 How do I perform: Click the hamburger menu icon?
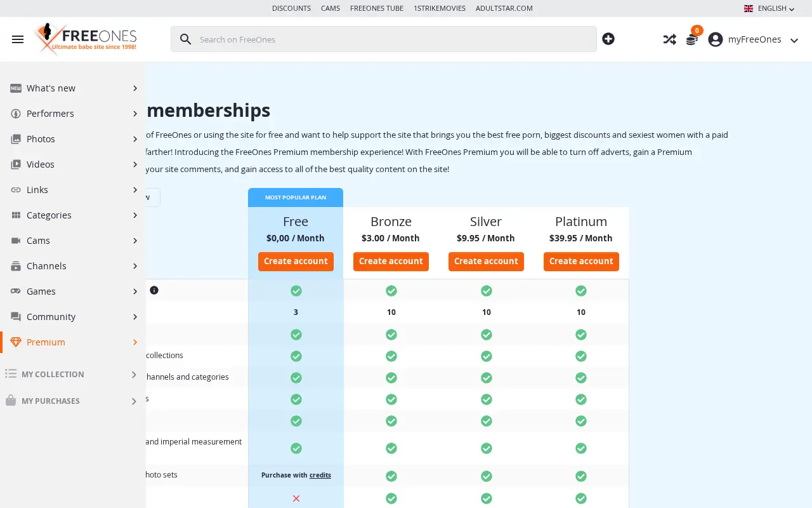[x=18, y=39]
